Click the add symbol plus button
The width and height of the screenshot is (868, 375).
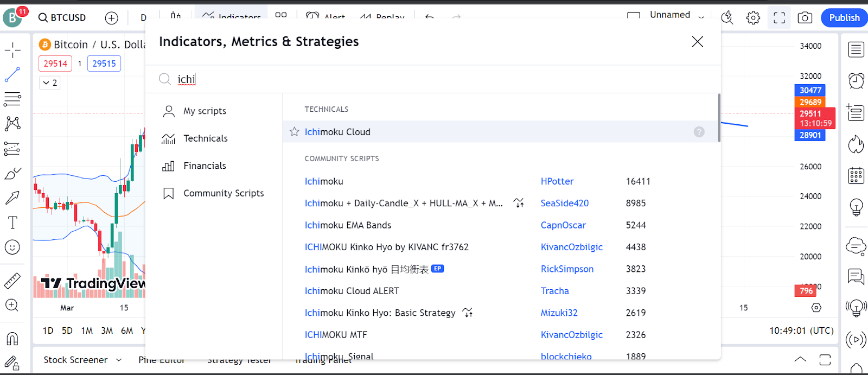tap(111, 18)
